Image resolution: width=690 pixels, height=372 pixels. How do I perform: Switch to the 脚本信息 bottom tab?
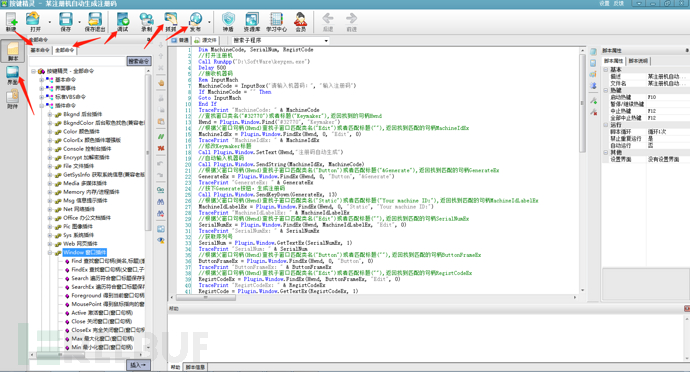point(195,367)
